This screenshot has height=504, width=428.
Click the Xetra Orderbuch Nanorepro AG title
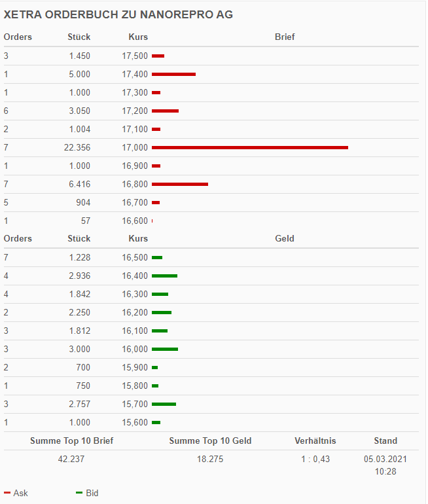click(118, 15)
